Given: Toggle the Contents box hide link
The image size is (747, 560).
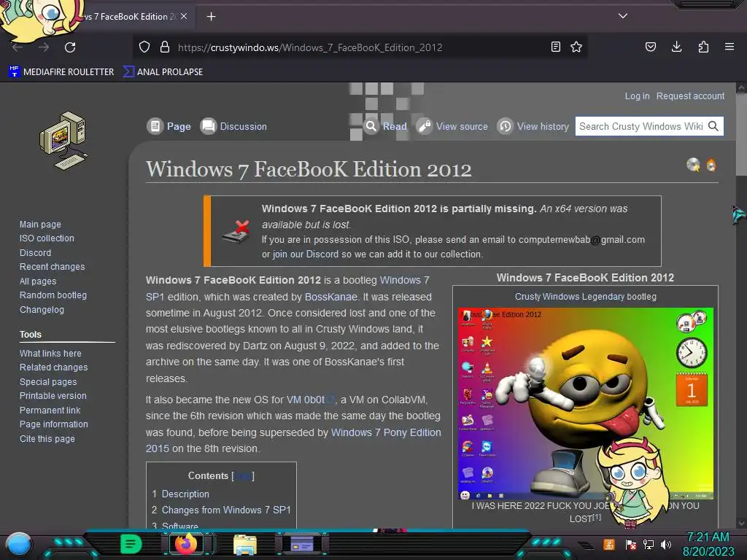Looking at the screenshot, I should click(242, 475).
